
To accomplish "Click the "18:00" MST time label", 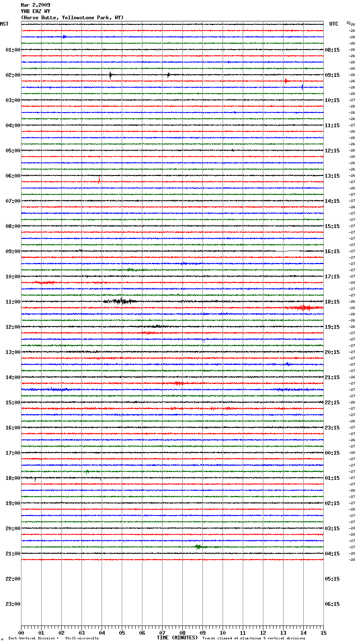I will coord(13,478).
